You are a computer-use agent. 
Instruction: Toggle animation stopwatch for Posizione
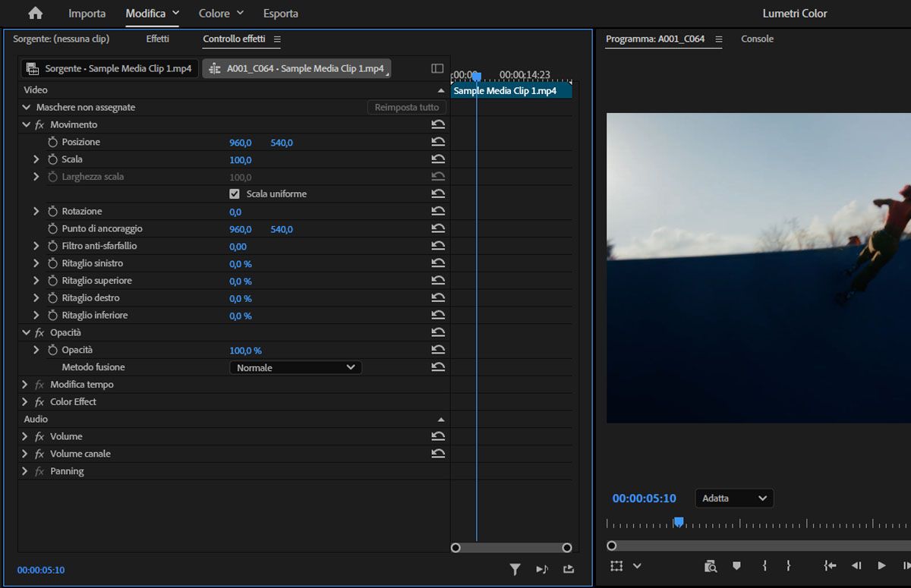pos(52,142)
